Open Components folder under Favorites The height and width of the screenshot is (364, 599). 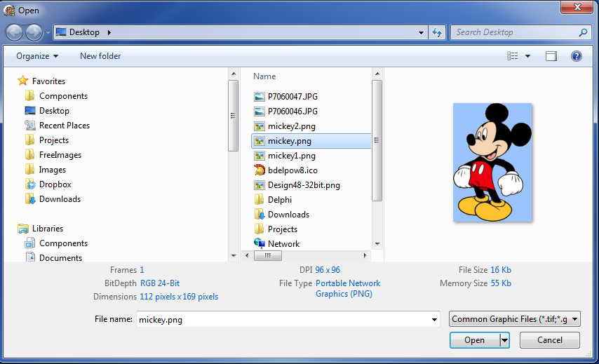coord(56,96)
